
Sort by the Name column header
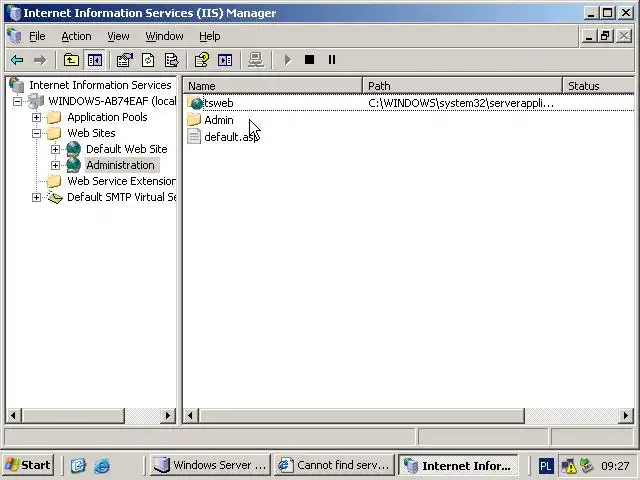point(273,86)
